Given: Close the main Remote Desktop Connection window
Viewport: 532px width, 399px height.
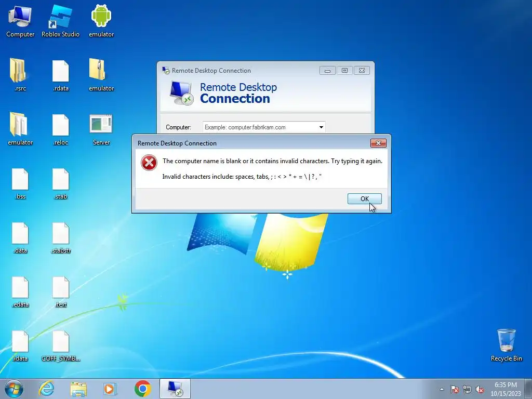Looking at the screenshot, I should pyautogui.click(x=362, y=71).
